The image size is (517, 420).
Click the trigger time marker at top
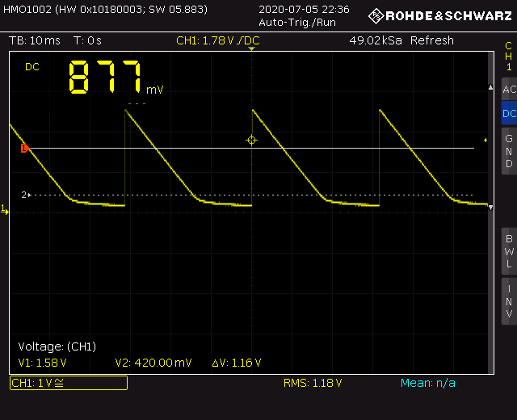click(x=251, y=48)
